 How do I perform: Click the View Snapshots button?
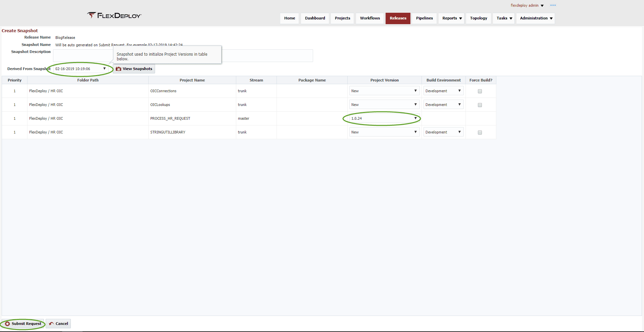tap(134, 69)
